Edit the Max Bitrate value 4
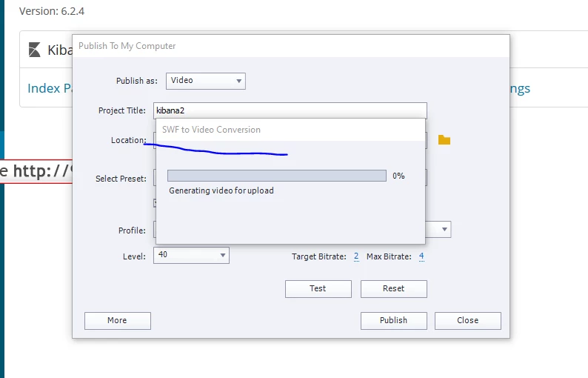 (x=421, y=256)
